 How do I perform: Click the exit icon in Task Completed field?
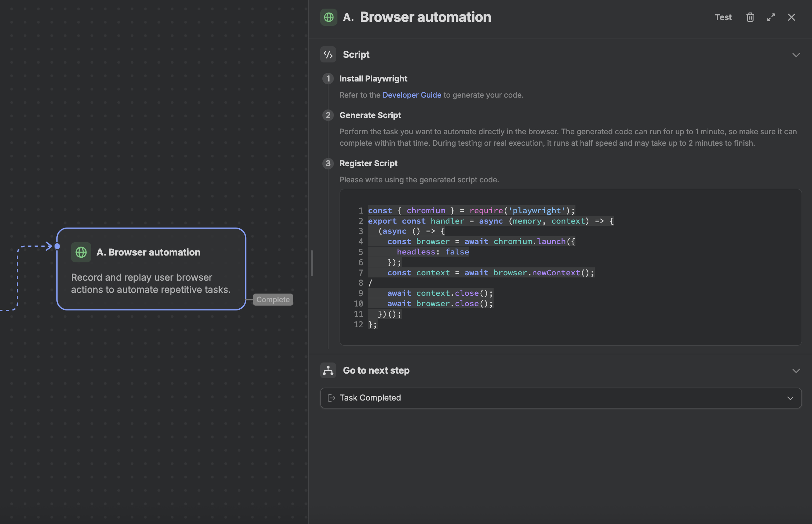pos(331,398)
